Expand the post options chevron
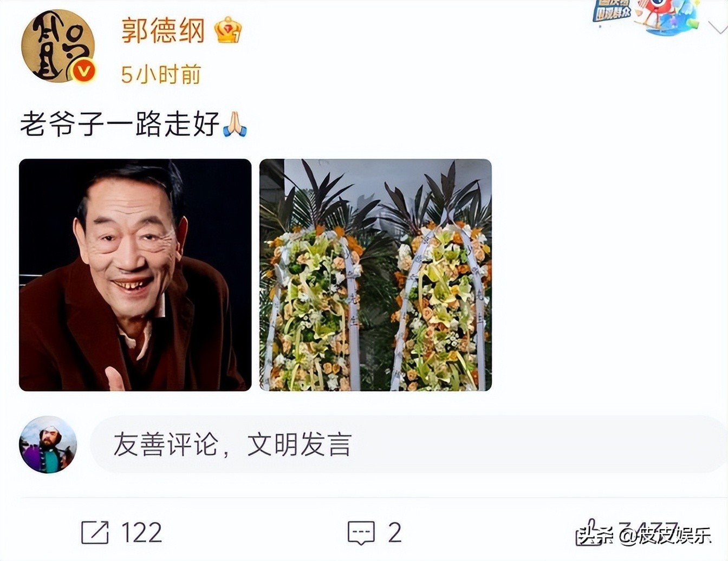Image resolution: width=728 pixels, height=561 pixels. [x=718, y=27]
